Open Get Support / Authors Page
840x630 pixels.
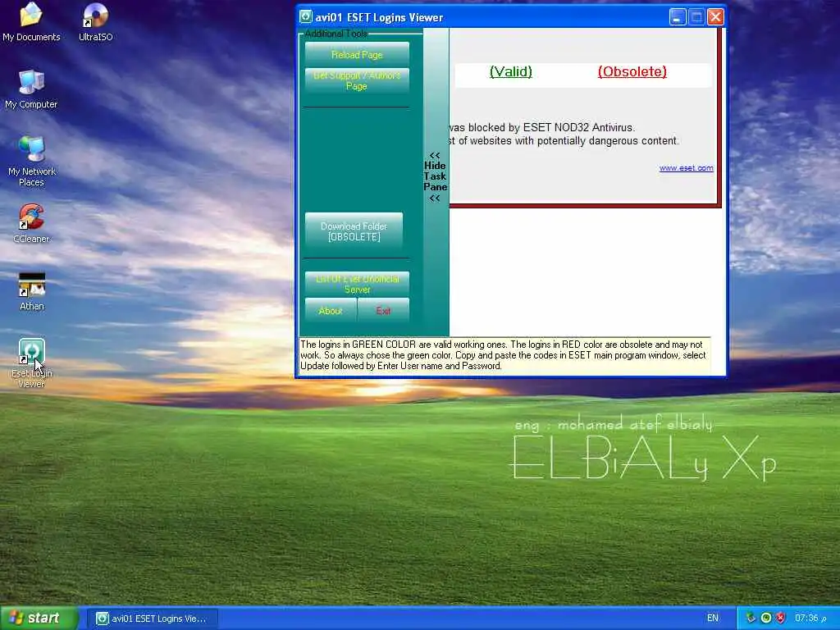(x=357, y=81)
